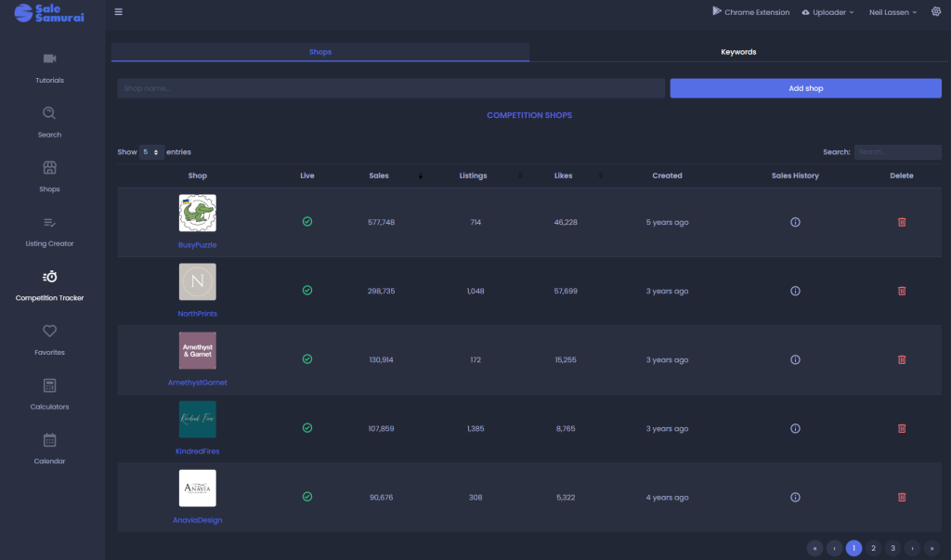Image resolution: width=951 pixels, height=560 pixels.
Task: View sales history info for NorthPrints
Action: click(795, 291)
